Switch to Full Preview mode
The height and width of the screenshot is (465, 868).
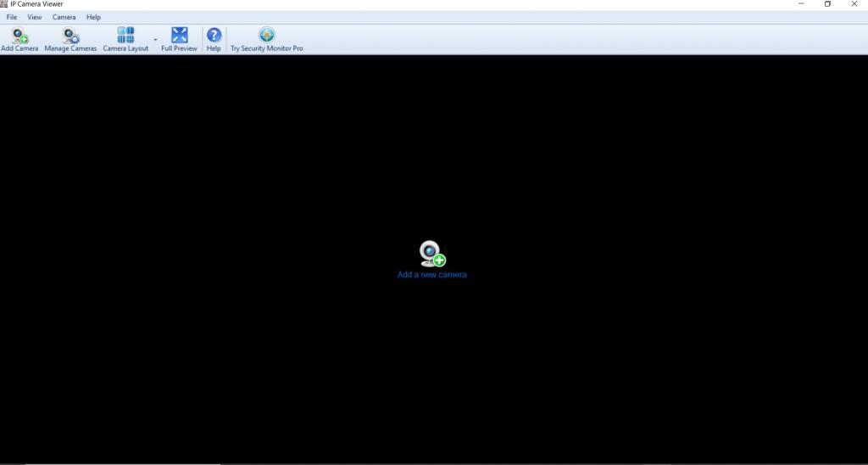pos(179,36)
